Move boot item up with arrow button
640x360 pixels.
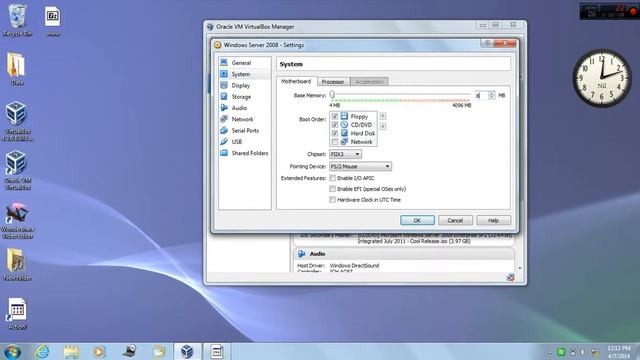[383, 116]
